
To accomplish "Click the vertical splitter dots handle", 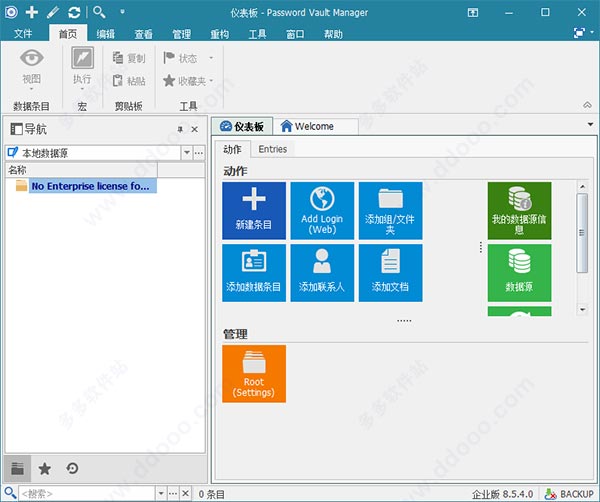I will [481, 248].
